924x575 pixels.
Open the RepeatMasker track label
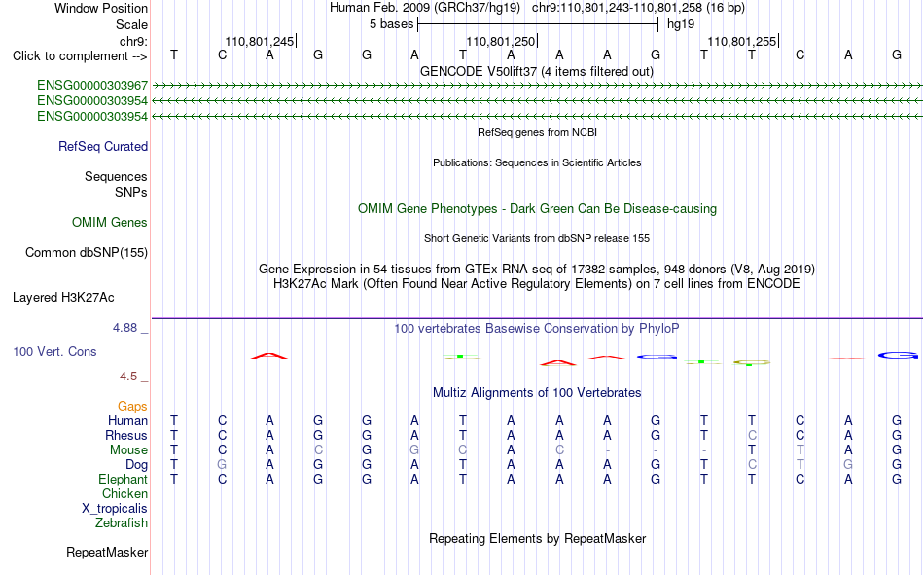tap(107, 553)
